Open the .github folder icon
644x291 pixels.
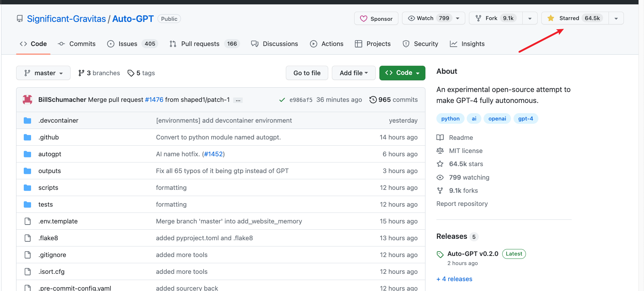click(x=27, y=137)
